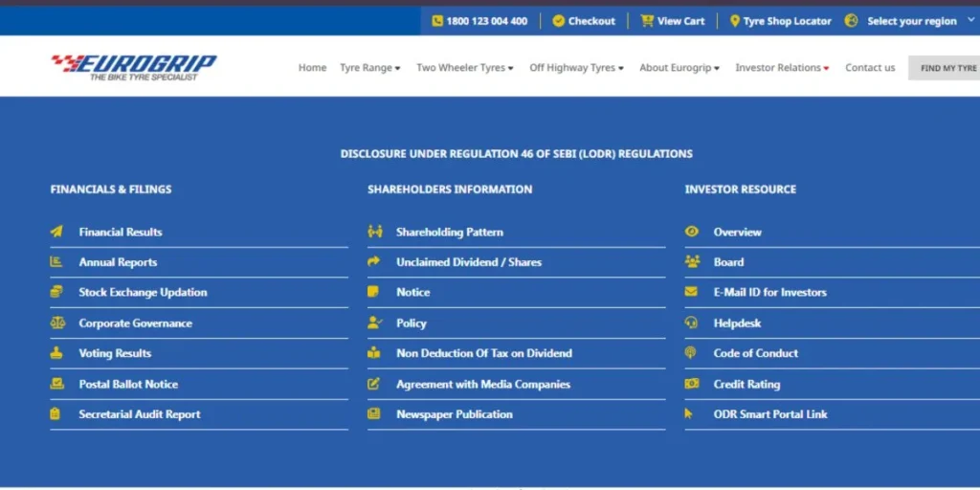Viewport: 980px width, 490px height.
Task: Open Unclaimed Dividend / Shares link
Action: (x=469, y=262)
